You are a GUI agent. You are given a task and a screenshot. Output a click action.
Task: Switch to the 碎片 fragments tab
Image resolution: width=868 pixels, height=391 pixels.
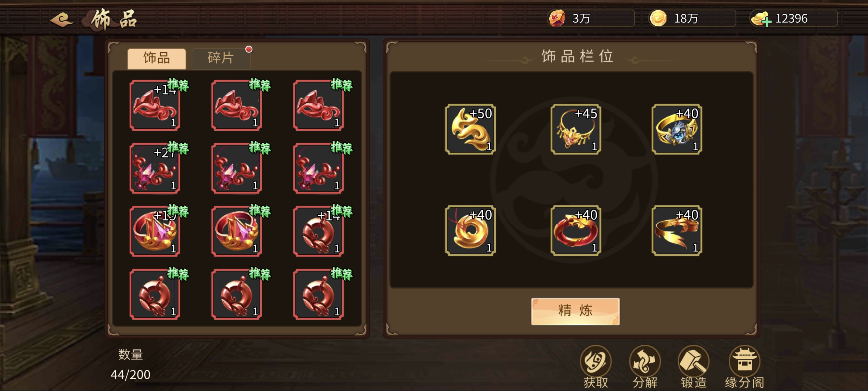[x=221, y=58]
